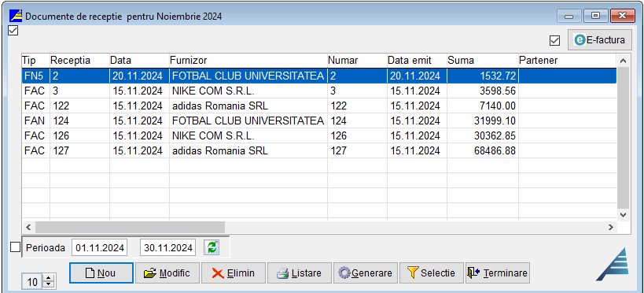The width and height of the screenshot is (644, 293).
Task: Select the FN5 receipt row 2
Action: pos(319,76)
